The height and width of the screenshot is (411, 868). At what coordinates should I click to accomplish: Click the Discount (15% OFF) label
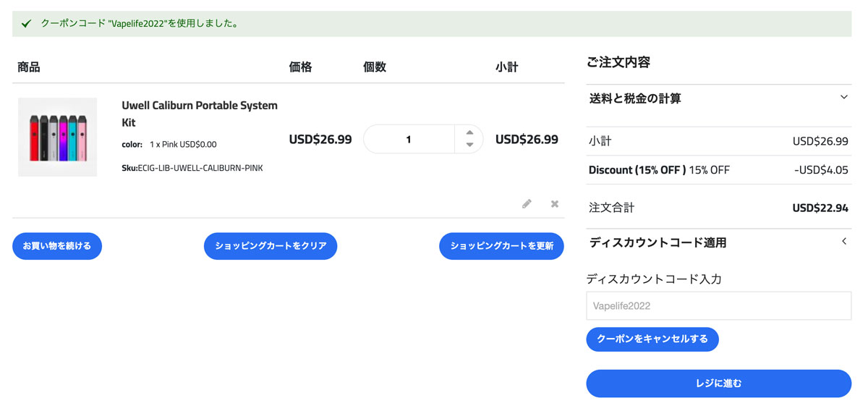637,170
